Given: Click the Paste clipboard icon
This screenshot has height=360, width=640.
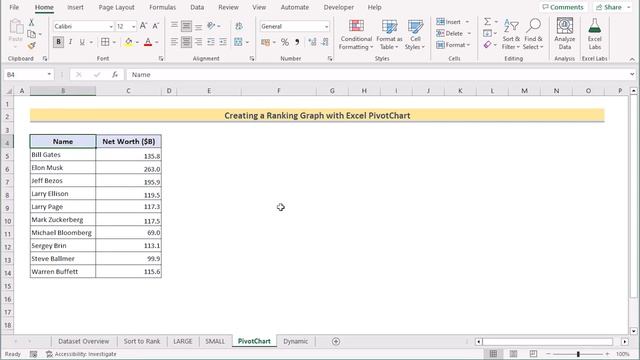Looking at the screenshot, I should click(16, 27).
